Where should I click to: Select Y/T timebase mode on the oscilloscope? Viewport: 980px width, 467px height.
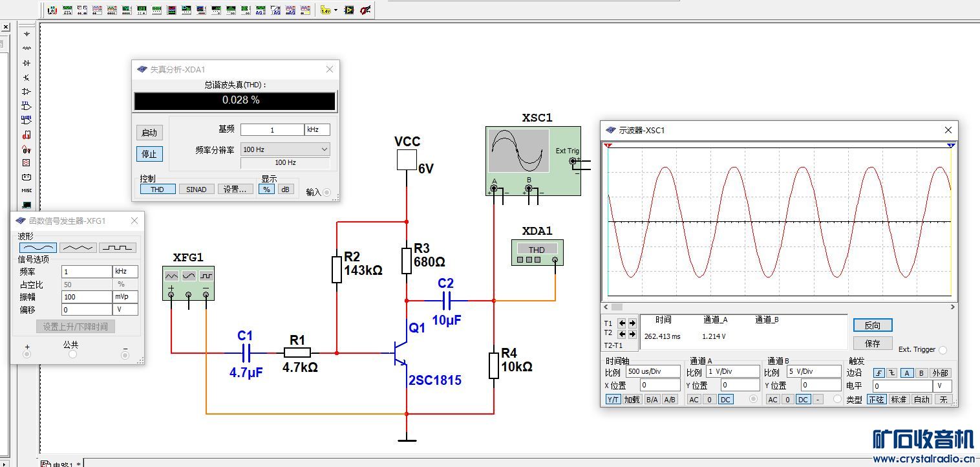coord(613,399)
